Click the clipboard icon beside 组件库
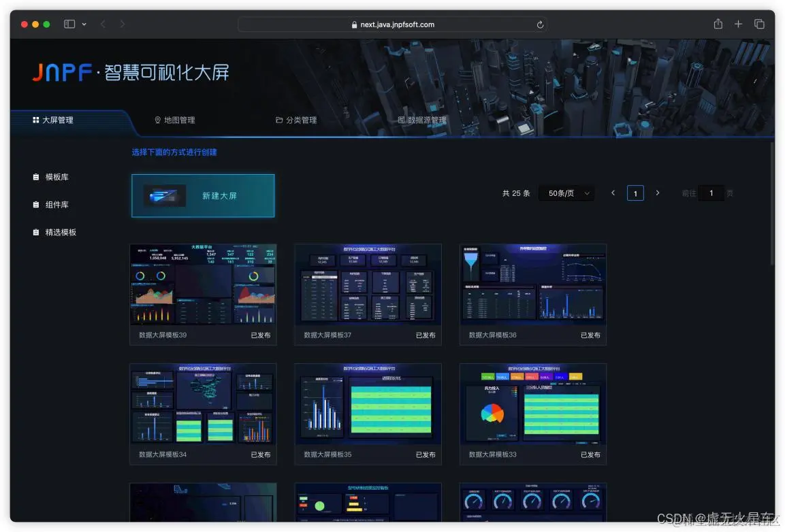 click(35, 205)
